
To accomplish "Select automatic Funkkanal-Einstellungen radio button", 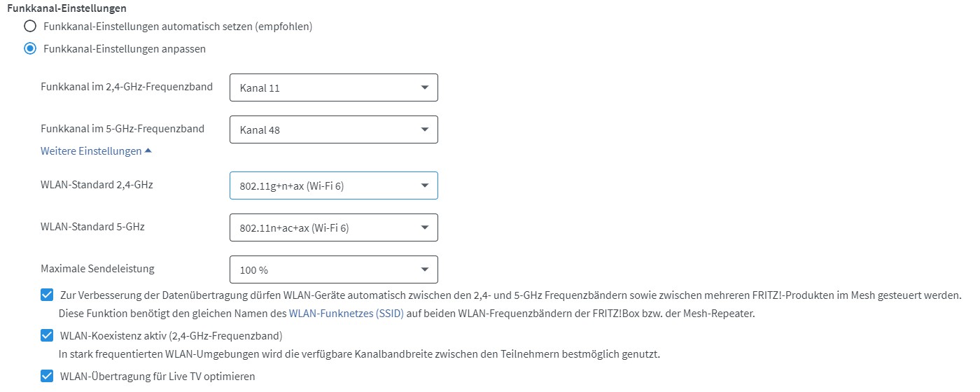I will 30,27.
